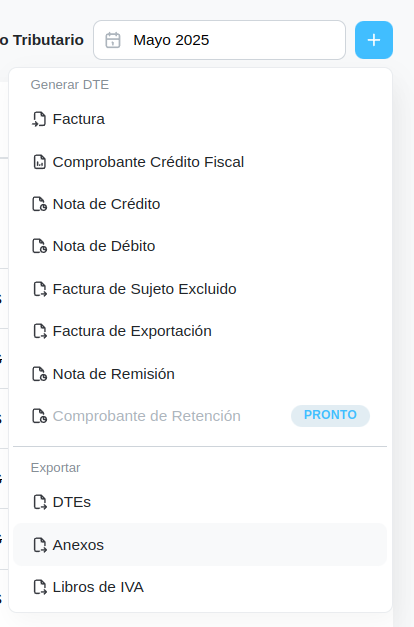
Task: Click the Libros de IVA icon
Action: click(40, 587)
